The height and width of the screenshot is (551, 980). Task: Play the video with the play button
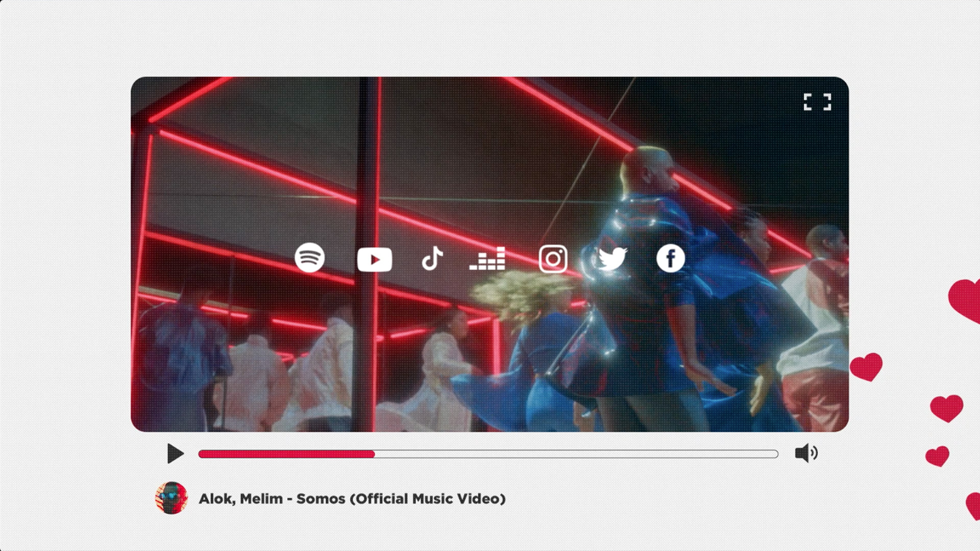[x=175, y=454]
